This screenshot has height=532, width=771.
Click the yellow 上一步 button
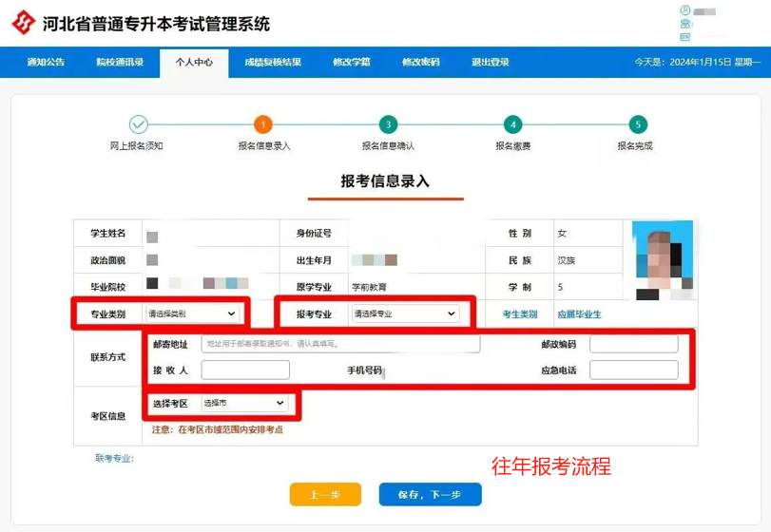pos(325,494)
